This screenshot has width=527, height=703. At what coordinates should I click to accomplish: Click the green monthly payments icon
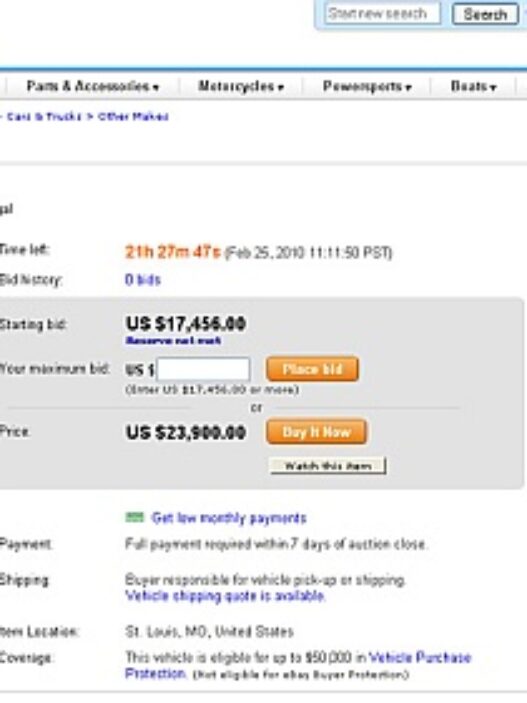(135, 517)
